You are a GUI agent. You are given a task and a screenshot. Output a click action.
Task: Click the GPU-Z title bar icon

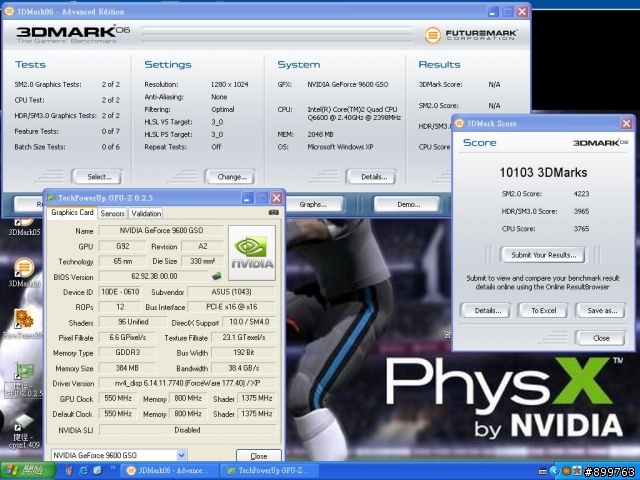(x=51, y=198)
